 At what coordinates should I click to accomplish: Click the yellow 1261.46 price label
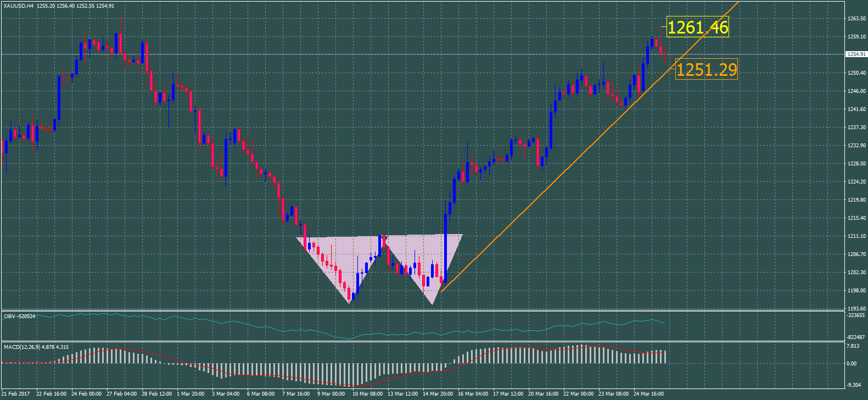[698, 27]
